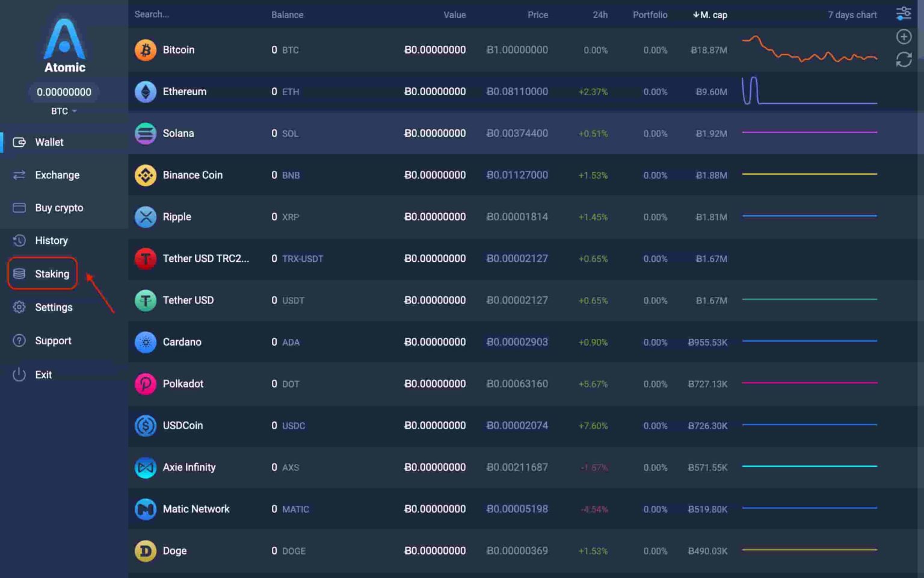Screen dimensions: 924x578
Task: Select the Wallet icon in the sidebar
Action: [x=19, y=142]
